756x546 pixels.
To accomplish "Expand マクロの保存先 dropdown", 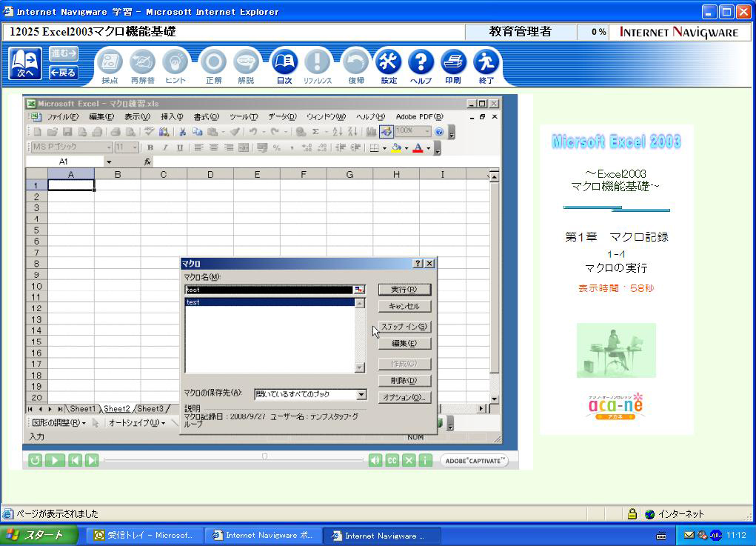I will tap(361, 395).
